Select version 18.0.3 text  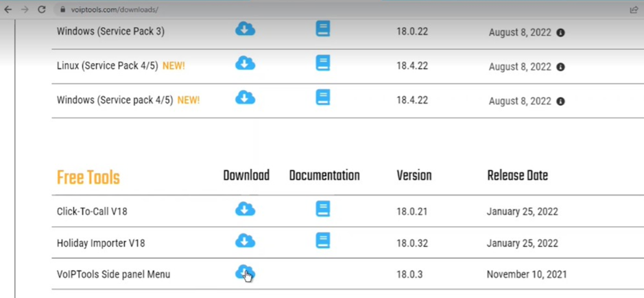pyautogui.click(x=409, y=274)
